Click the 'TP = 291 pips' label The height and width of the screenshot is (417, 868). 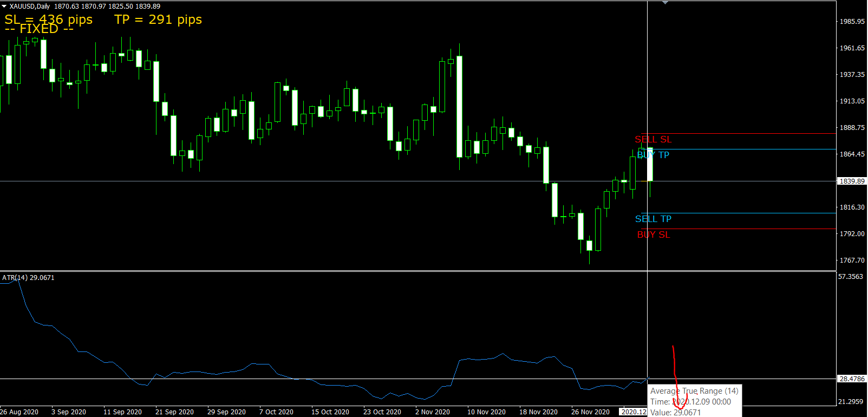click(158, 19)
